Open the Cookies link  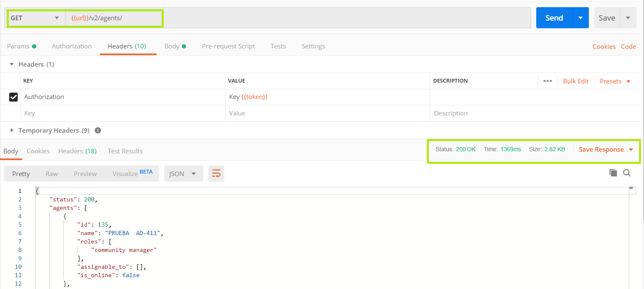pyautogui.click(x=604, y=47)
